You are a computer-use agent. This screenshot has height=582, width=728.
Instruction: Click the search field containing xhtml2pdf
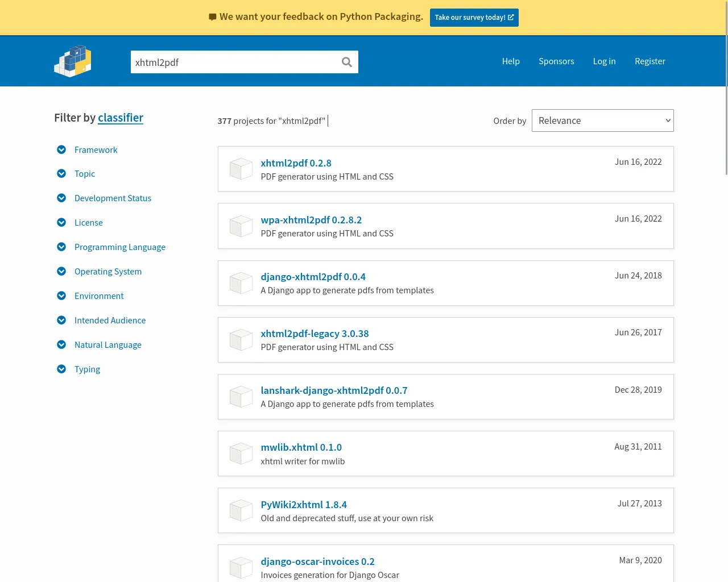coord(233,62)
